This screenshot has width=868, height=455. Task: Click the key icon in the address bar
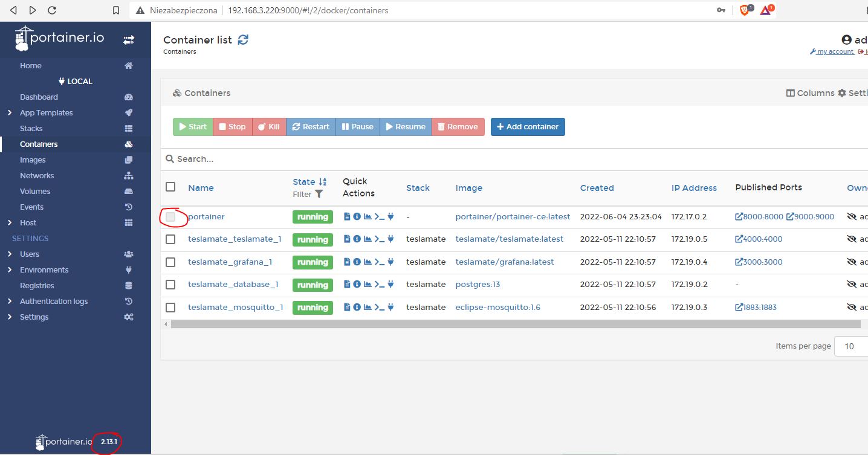click(x=721, y=10)
